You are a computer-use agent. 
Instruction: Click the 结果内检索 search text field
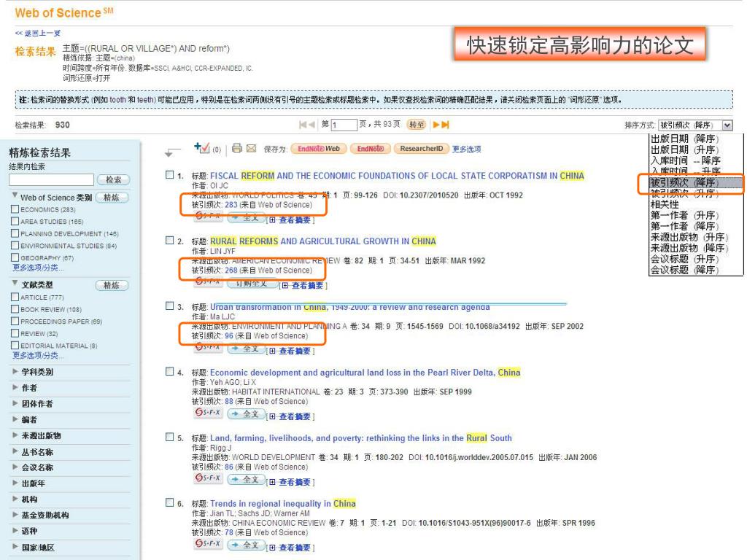coord(52,179)
